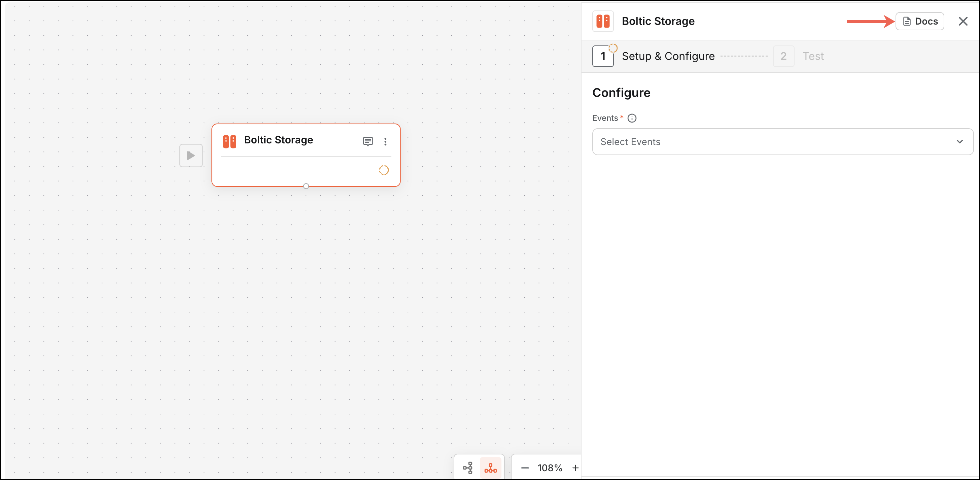
Task: Switch to vertical tree layout icon
Action: point(490,468)
